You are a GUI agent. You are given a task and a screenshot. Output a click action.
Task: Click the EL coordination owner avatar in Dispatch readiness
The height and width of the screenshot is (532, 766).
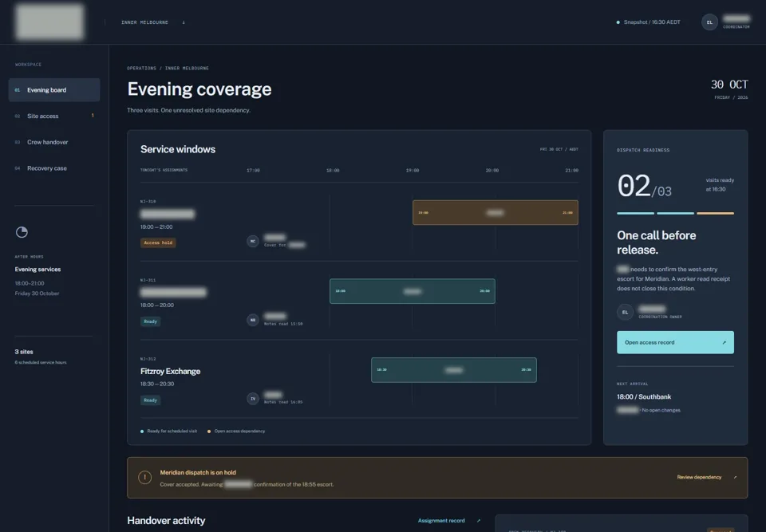click(625, 312)
